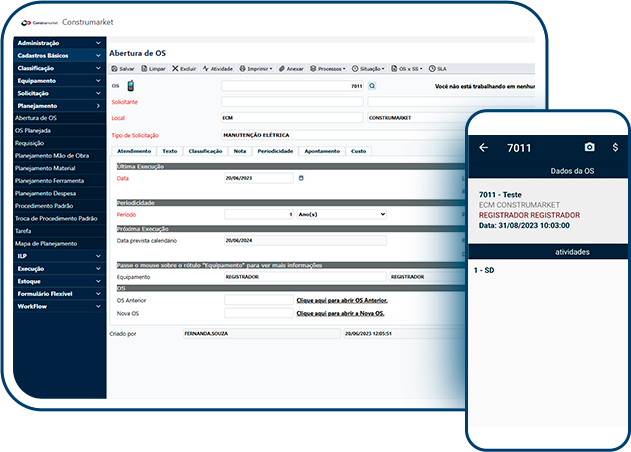Click the mobile phone icon beside OS label
This screenshot has height=452, width=631.
(x=129, y=87)
